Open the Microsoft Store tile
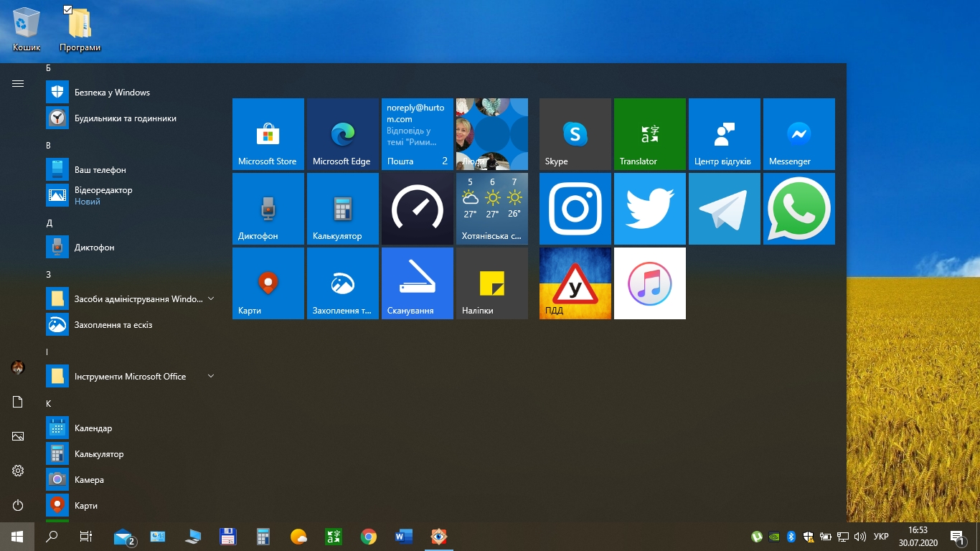This screenshot has width=980, height=551. point(268,134)
